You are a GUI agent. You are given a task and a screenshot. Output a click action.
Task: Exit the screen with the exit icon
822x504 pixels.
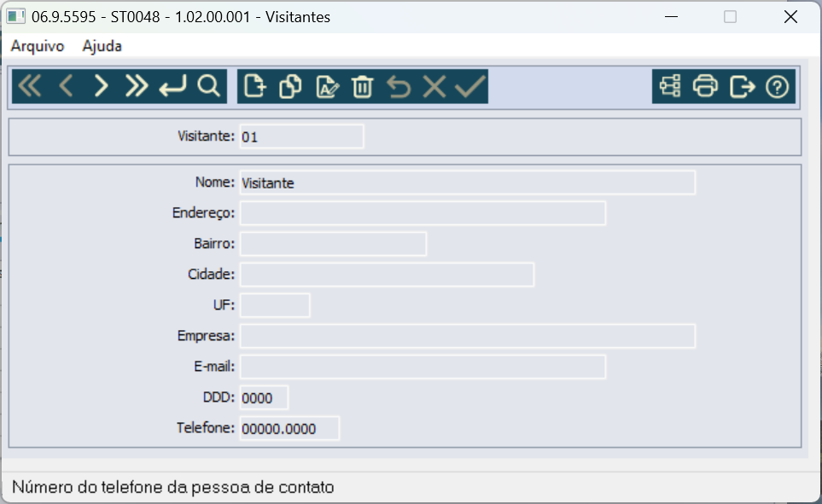point(742,86)
